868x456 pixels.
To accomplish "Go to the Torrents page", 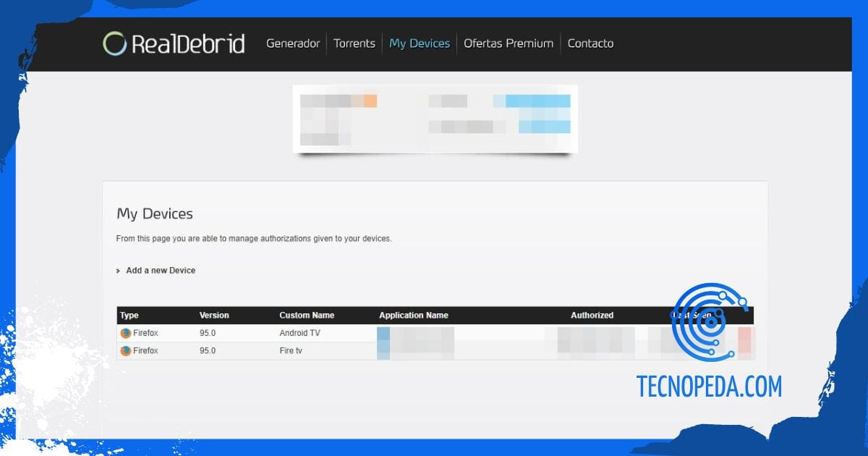I will click(354, 43).
